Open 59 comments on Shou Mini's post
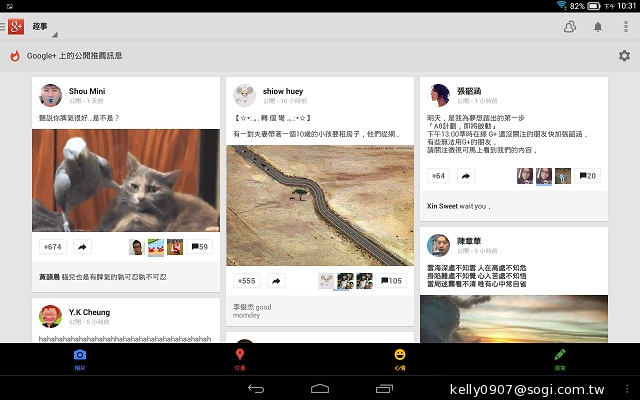Viewport: 640px width, 400px height. pyautogui.click(x=200, y=247)
